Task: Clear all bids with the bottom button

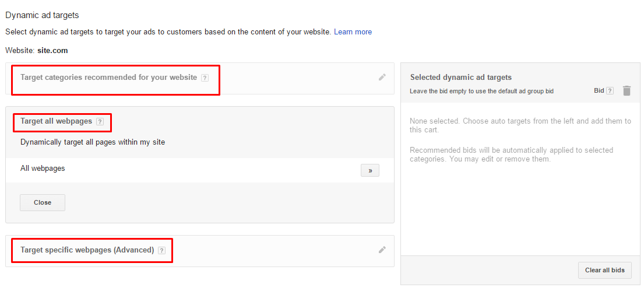Action: pyautogui.click(x=605, y=270)
